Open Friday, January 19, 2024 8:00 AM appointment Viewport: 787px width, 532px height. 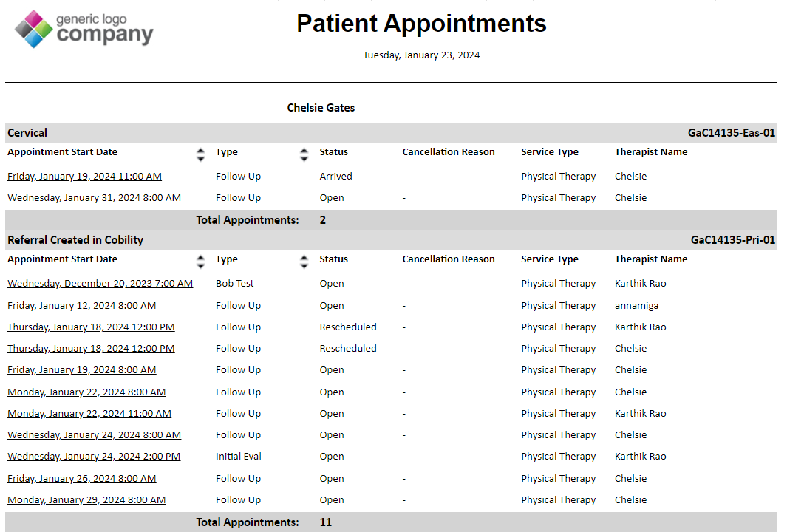coord(81,370)
